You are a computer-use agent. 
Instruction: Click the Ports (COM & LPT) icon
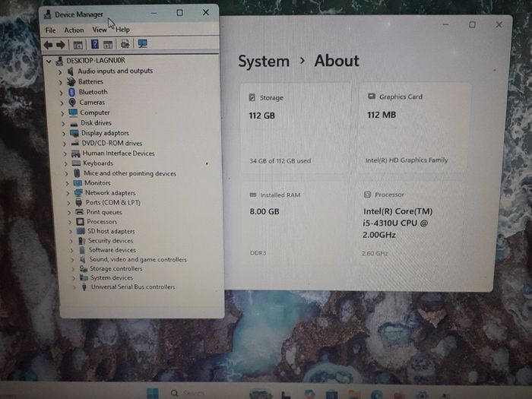(x=79, y=203)
